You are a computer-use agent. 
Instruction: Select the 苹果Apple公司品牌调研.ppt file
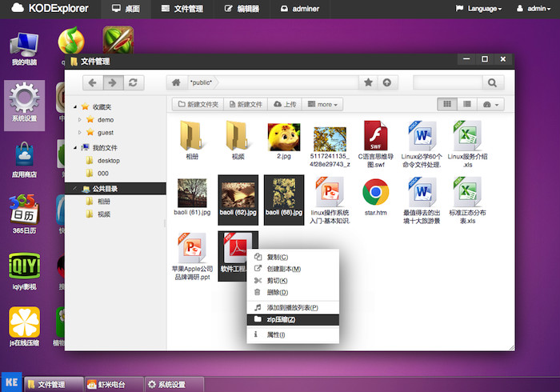[x=192, y=256]
